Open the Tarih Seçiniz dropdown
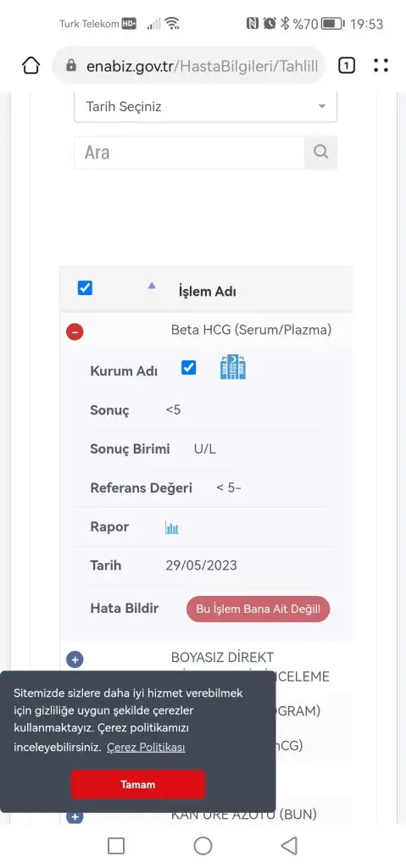The width and height of the screenshot is (406, 868). coord(205,107)
